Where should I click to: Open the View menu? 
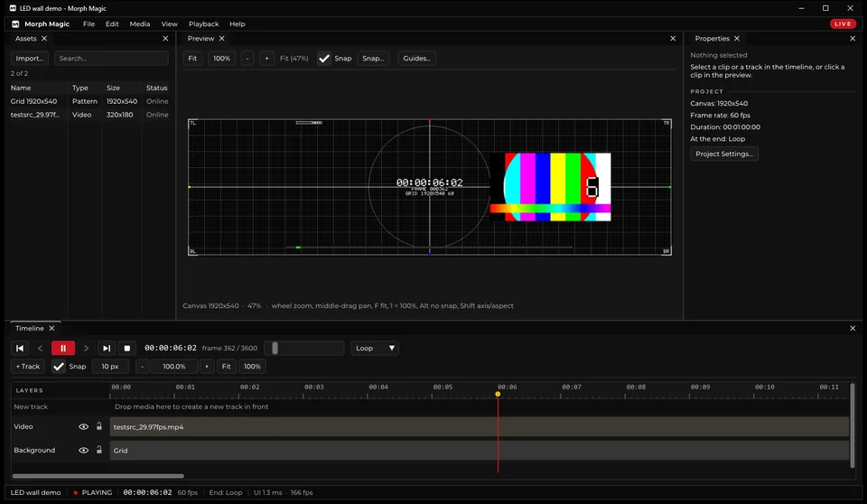[x=169, y=23]
